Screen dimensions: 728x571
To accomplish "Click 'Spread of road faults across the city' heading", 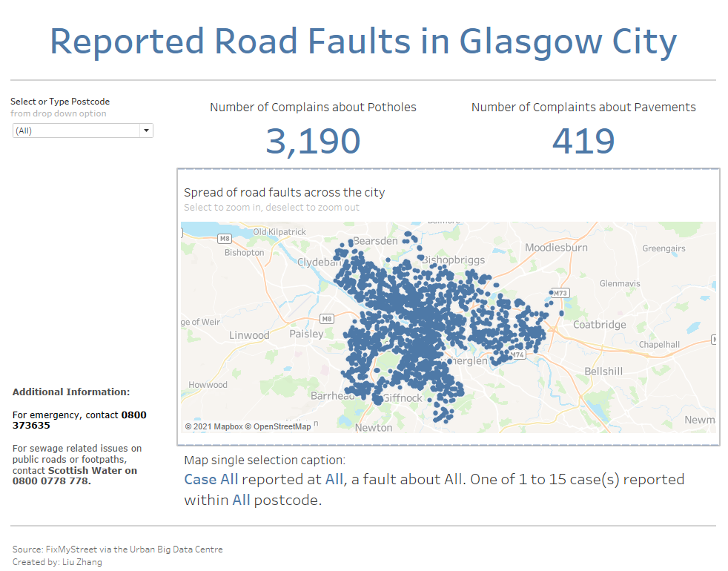I will [x=284, y=192].
